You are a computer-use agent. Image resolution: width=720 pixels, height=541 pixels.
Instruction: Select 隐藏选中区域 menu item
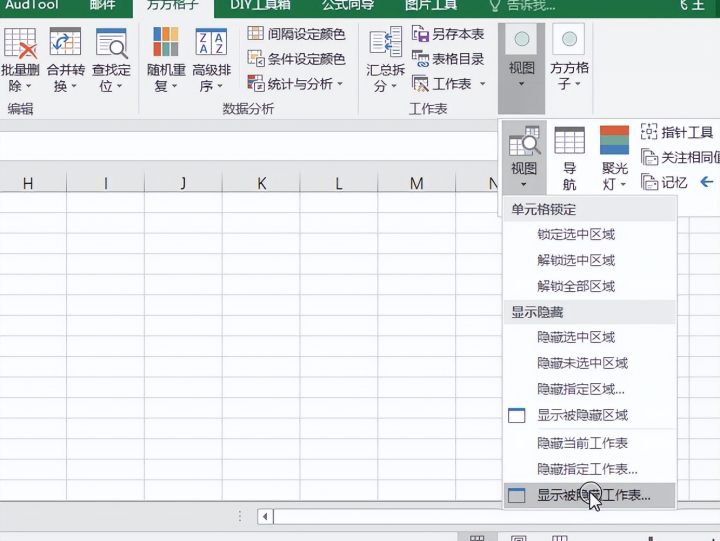(x=590, y=337)
